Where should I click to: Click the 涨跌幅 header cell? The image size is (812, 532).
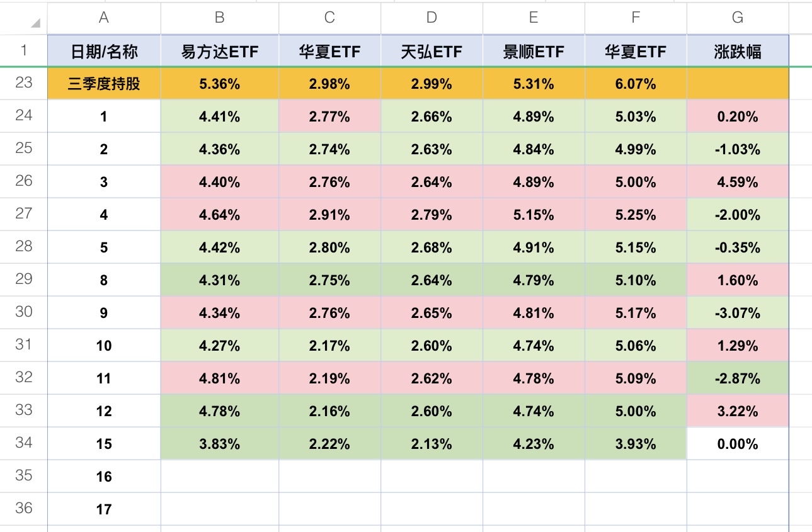pos(738,51)
